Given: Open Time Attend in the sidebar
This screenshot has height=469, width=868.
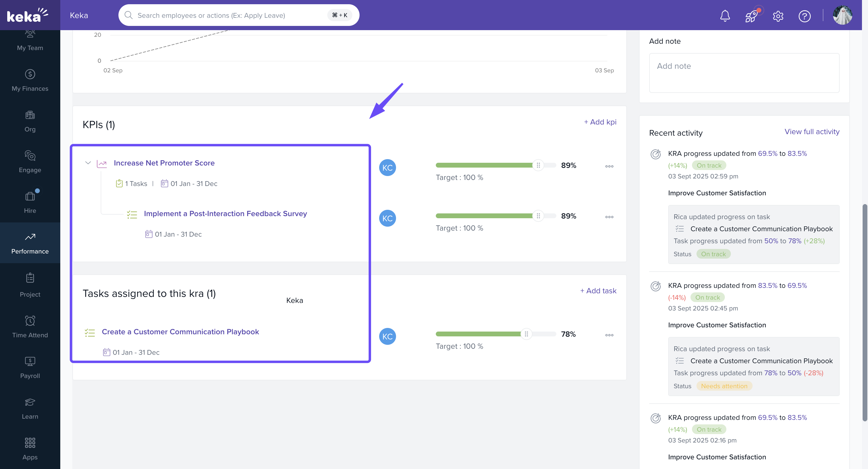Looking at the screenshot, I should (x=30, y=327).
